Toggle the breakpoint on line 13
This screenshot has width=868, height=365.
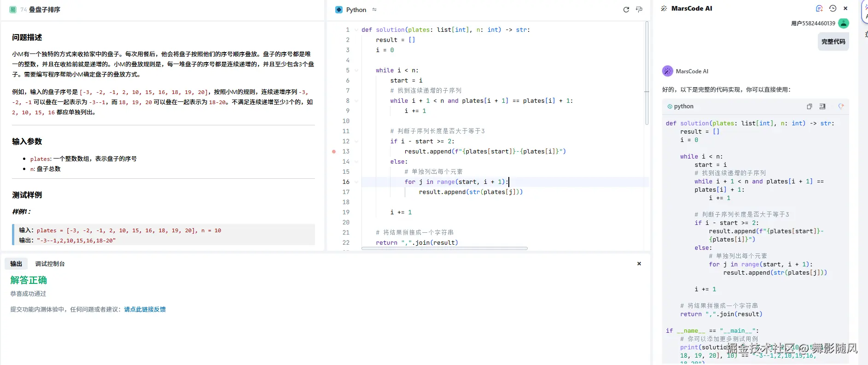[334, 152]
